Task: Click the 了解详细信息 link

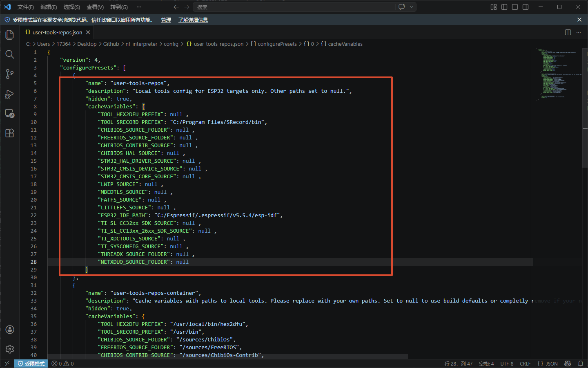Action: (193, 20)
